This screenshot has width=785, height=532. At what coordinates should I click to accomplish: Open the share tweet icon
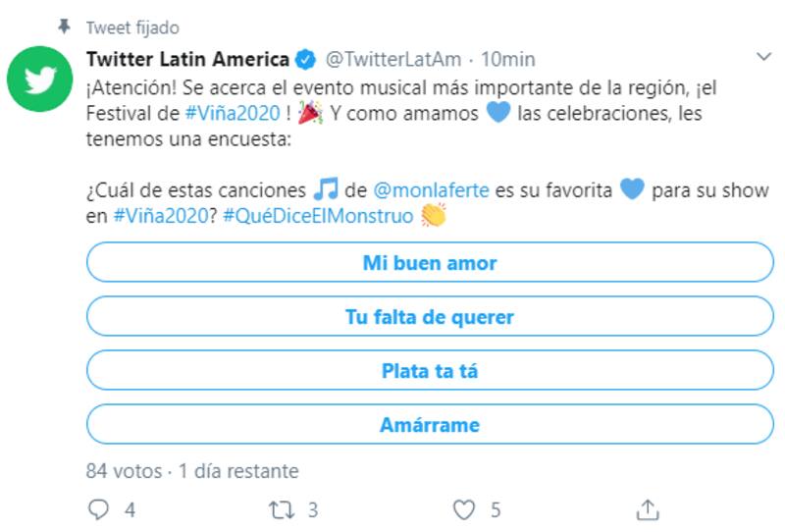coord(647,509)
